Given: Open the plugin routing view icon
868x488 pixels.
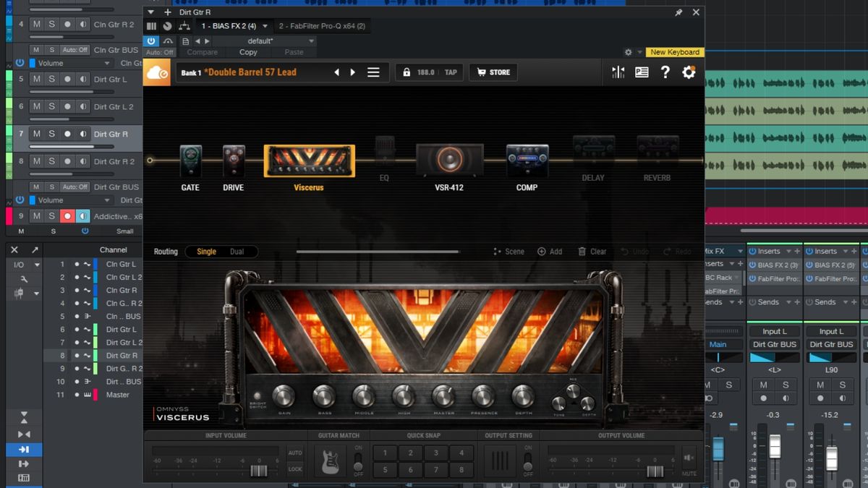Looking at the screenshot, I should (x=184, y=26).
